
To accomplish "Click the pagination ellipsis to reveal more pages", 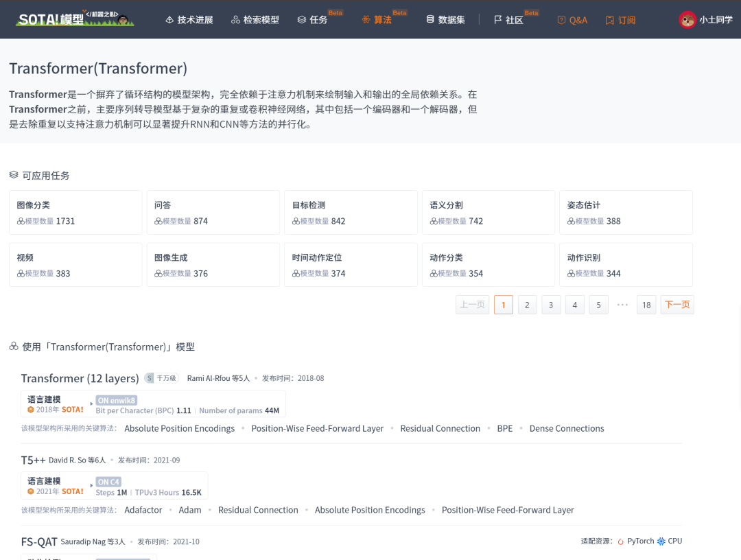I will [622, 304].
